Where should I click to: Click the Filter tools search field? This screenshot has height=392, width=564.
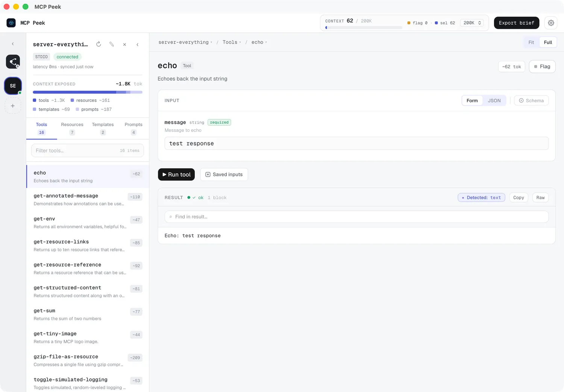(x=88, y=150)
